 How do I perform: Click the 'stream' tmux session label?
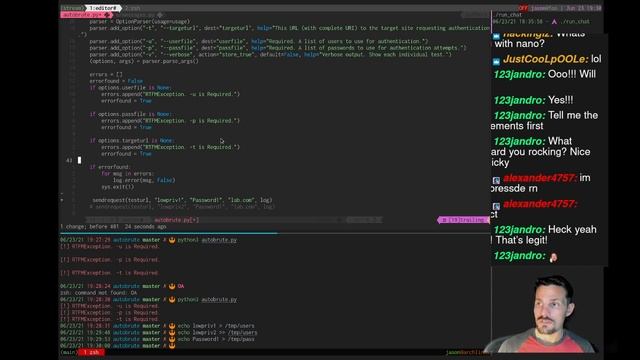pyautogui.click(x=71, y=8)
